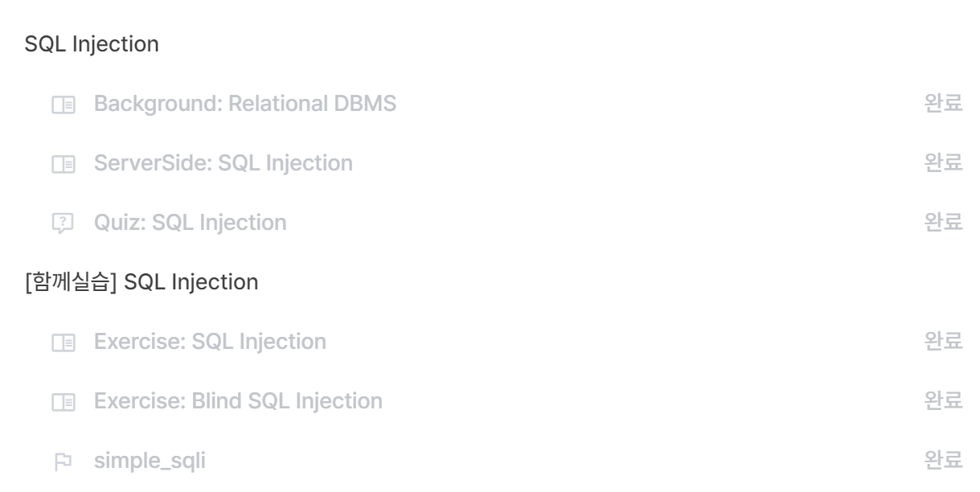Open the Exercise: SQL Injection lesson
980x492 pixels.
coord(210,342)
